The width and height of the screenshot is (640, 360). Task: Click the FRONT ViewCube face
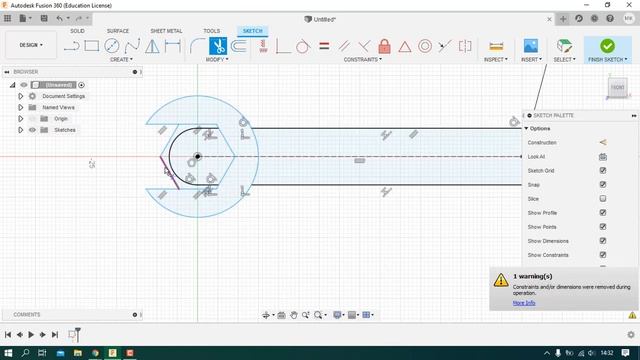[x=617, y=87]
